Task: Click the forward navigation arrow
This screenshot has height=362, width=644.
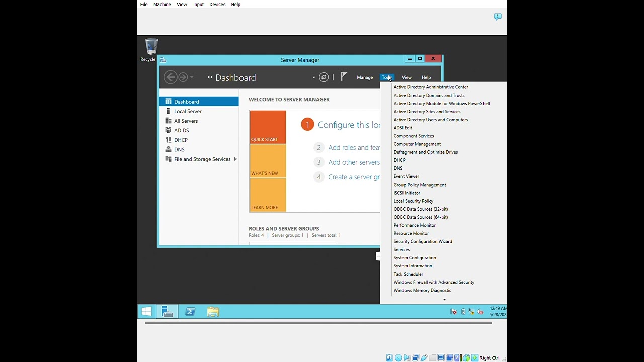Action: (183, 77)
